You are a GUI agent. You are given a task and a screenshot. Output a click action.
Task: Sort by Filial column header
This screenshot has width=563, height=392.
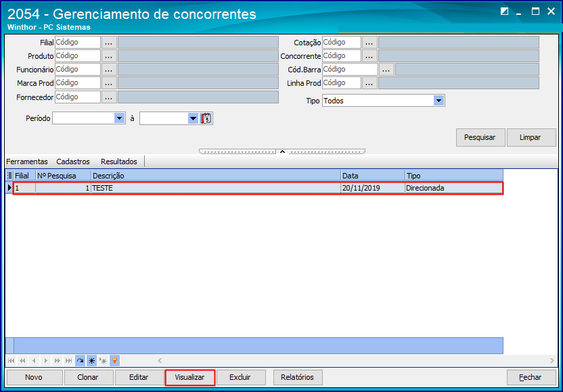tap(24, 176)
